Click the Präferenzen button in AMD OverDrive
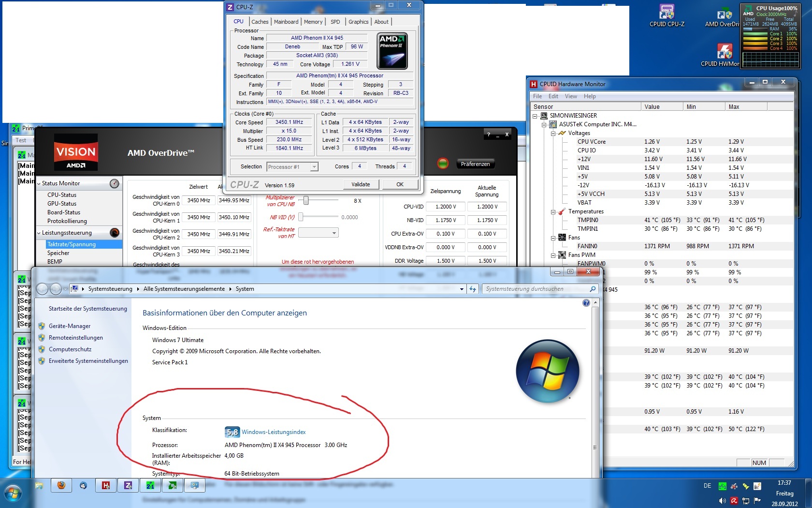This screenshot has height=508, width=812. (475, 164)
